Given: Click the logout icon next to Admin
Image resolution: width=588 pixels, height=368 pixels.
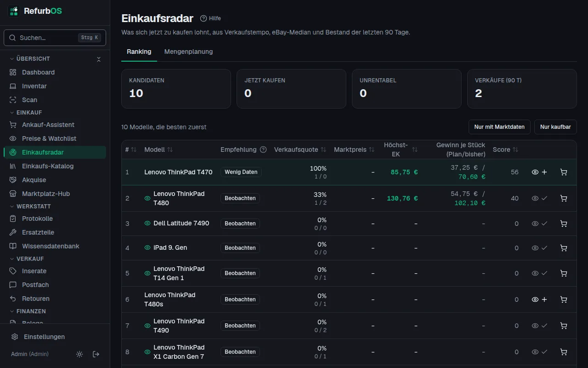Looking at the screenshot, I should 96,354.
